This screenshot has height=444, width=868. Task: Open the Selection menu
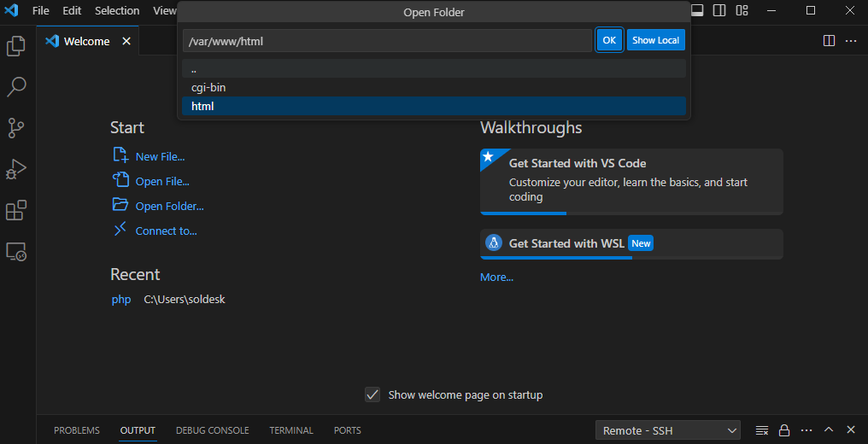click(x=117, y=10)
